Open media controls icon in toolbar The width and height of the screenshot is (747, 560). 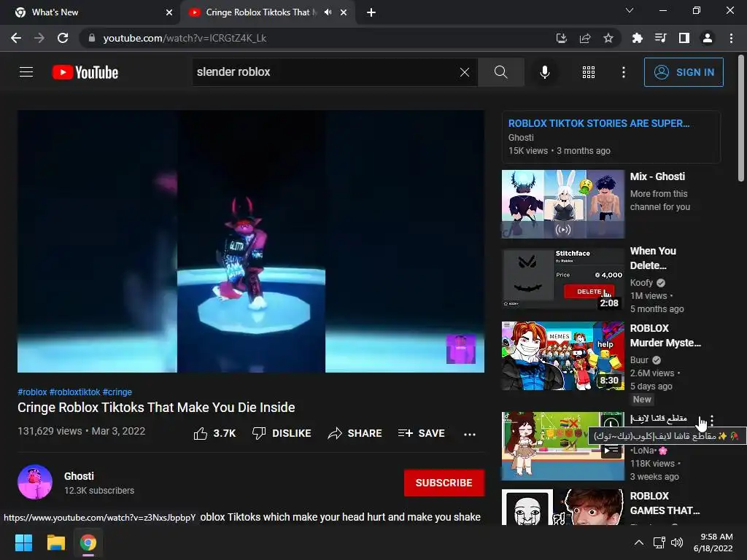pos(660,38)
